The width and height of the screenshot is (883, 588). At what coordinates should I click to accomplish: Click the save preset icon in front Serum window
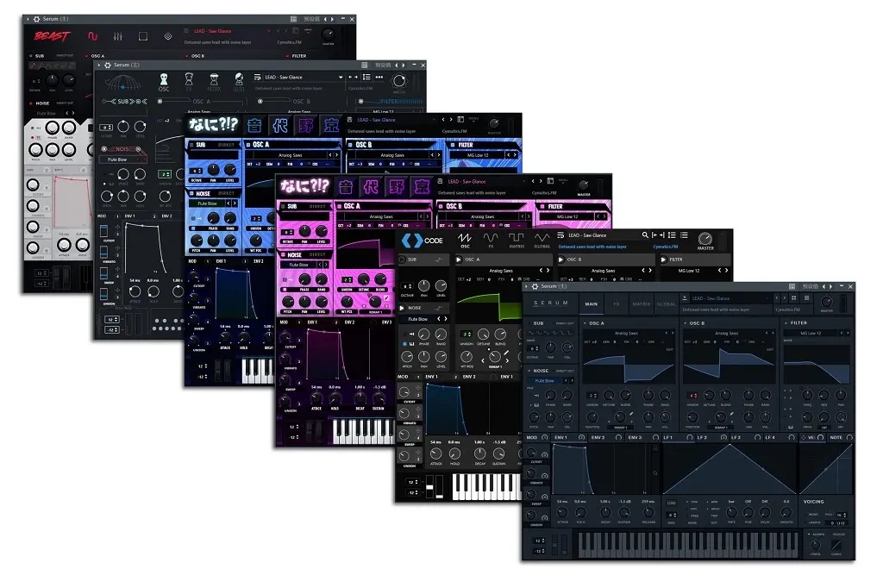click(x=685, y=299)
